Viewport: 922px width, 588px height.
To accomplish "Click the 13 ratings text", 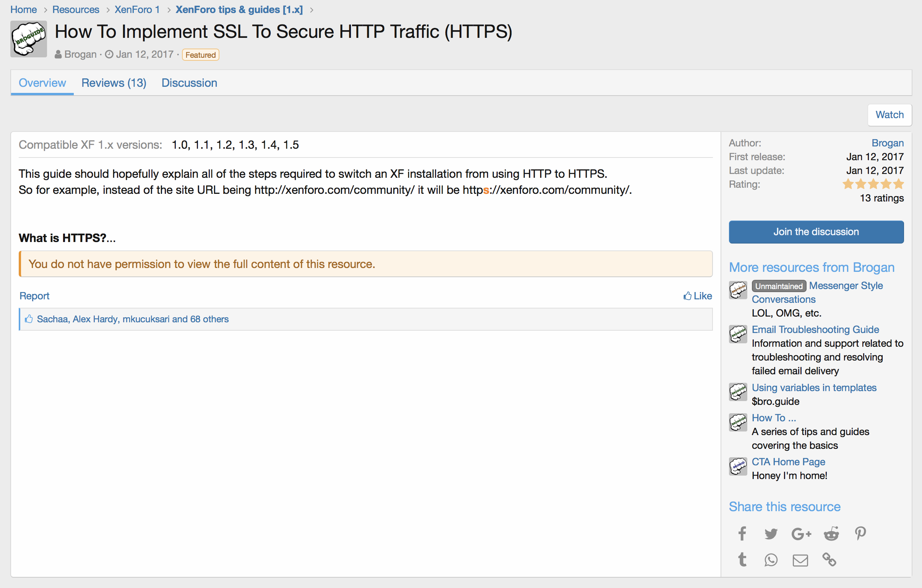I will coord(881,198).
